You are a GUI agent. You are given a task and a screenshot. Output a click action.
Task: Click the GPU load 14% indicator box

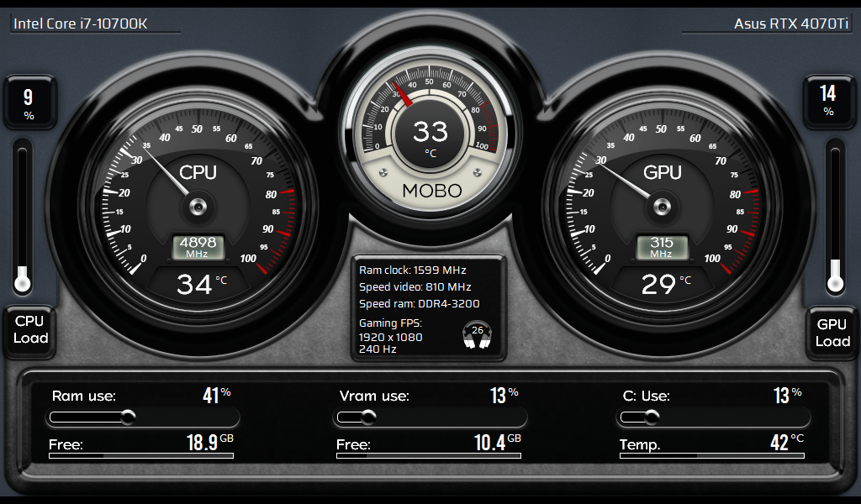click(x=828, y=101)
